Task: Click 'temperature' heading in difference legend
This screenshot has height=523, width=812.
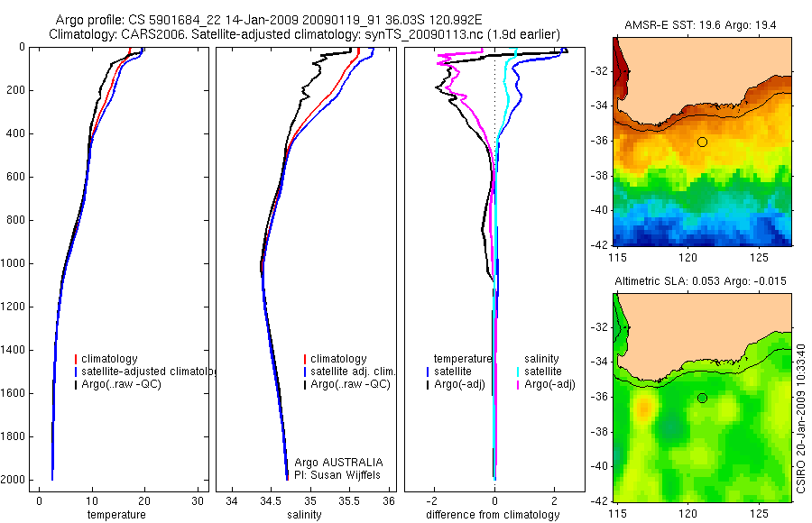Action: pyautogui.click(x=463, y=359)
